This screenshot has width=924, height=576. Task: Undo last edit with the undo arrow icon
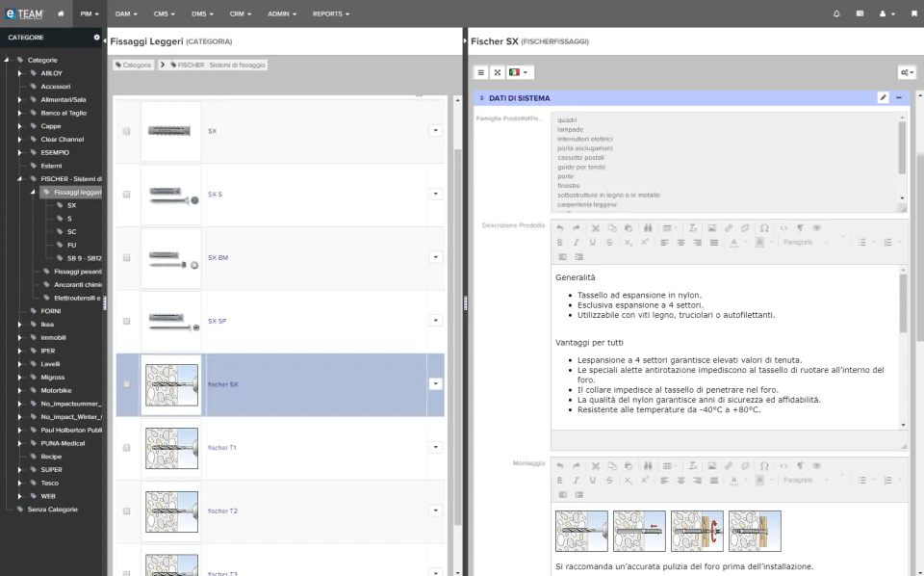coord(560,228)
